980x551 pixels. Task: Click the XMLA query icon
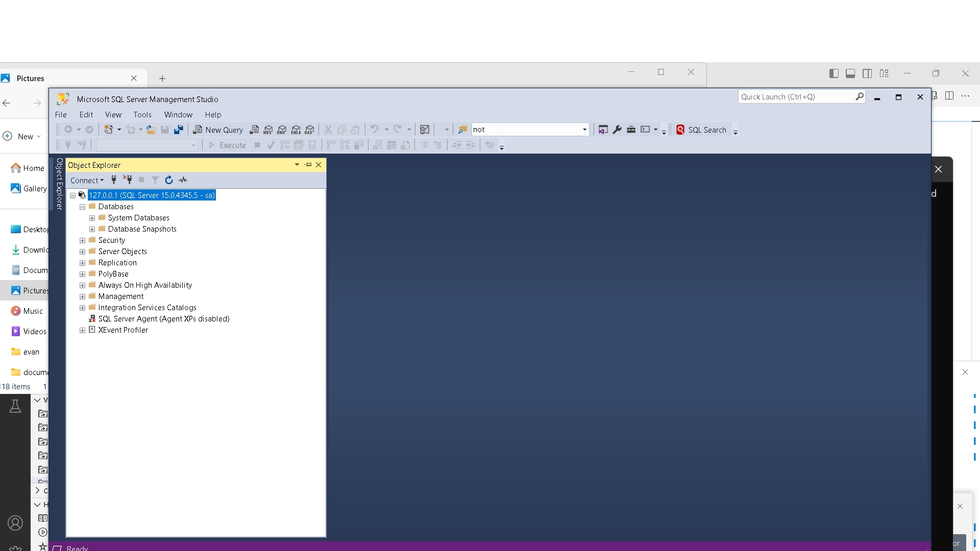[x=296, y=130]
